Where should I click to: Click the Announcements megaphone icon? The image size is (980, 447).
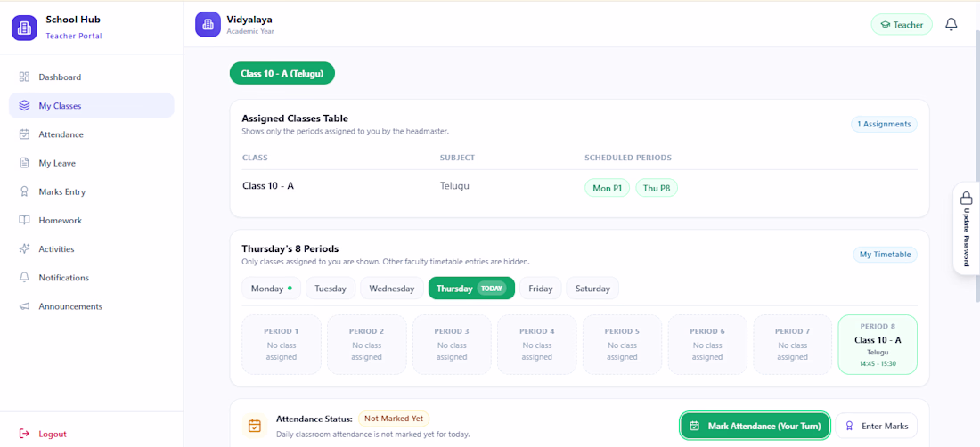pyautogui.click(x=24, y=306)
